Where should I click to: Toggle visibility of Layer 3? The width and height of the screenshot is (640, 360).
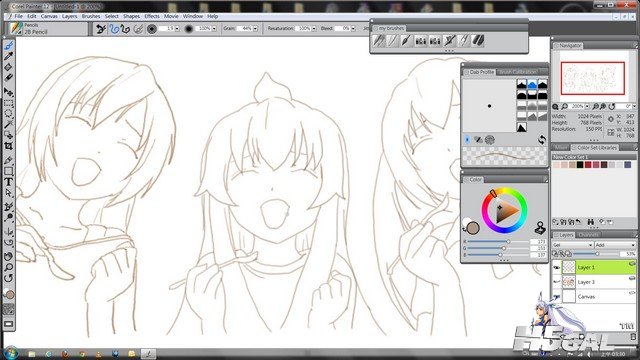[x=556, y=282]
